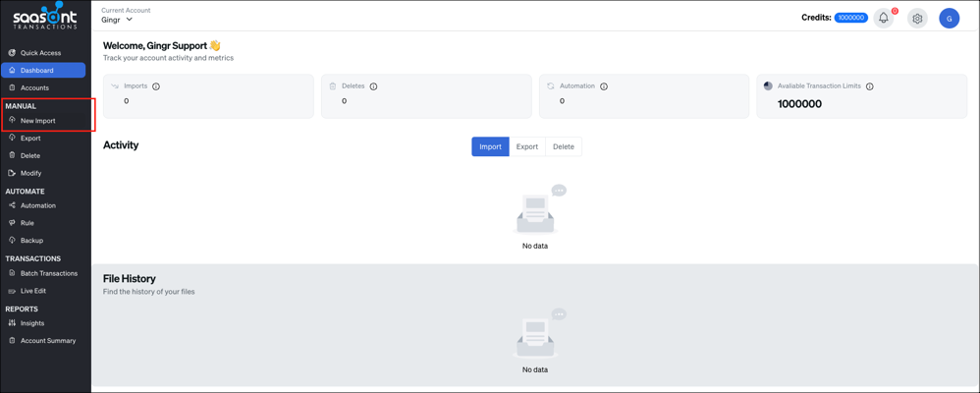This screenshot has width=980, height=393.
Task: Click the New Import upload icon
Action: [12, 120]
